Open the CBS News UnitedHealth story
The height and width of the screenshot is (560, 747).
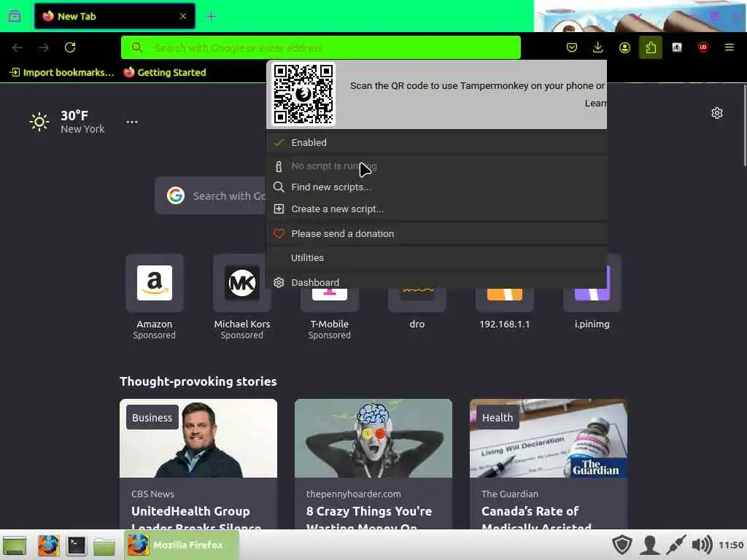pos(198,464)
